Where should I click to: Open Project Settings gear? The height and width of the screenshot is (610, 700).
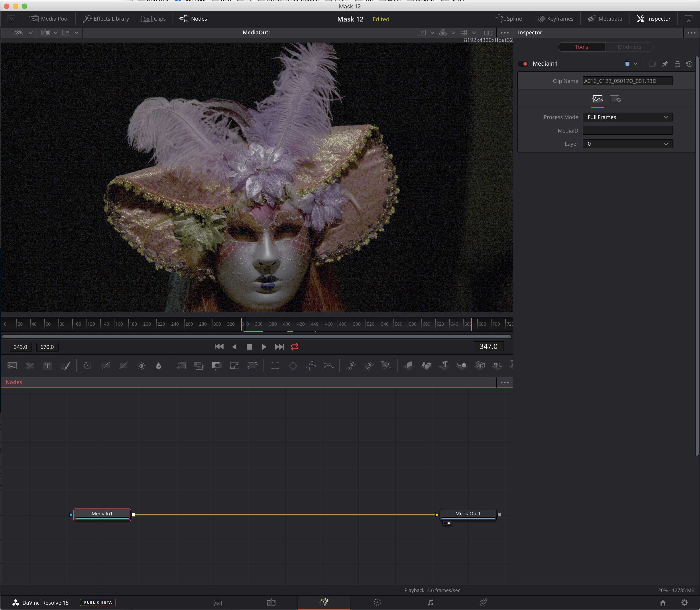[x=684, y=602]
